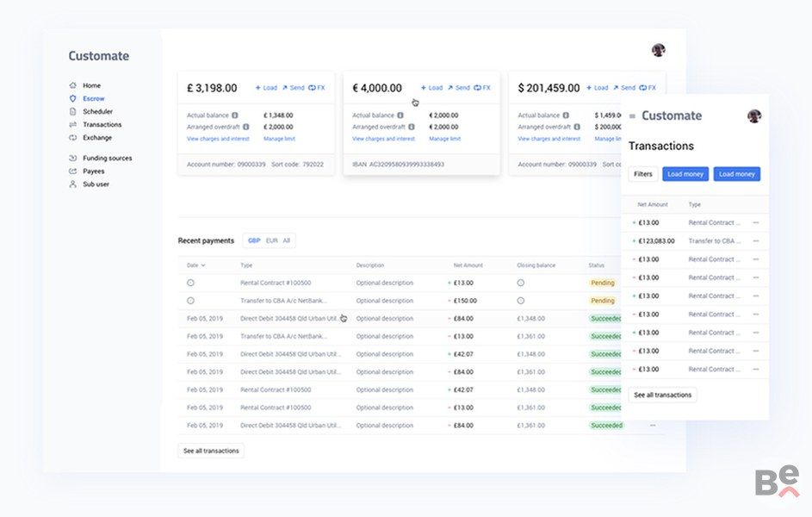Open the Sub user page
This screenshot has height=517, width=812.
(x=96, y=184)
